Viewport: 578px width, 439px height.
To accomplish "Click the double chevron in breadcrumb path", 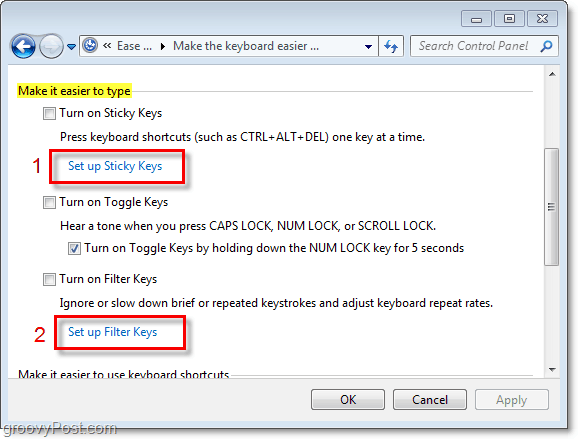I will click(x=107, y=46).
